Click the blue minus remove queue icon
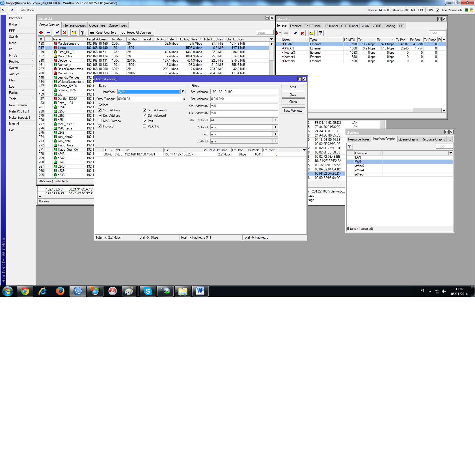 click(48, 33)
